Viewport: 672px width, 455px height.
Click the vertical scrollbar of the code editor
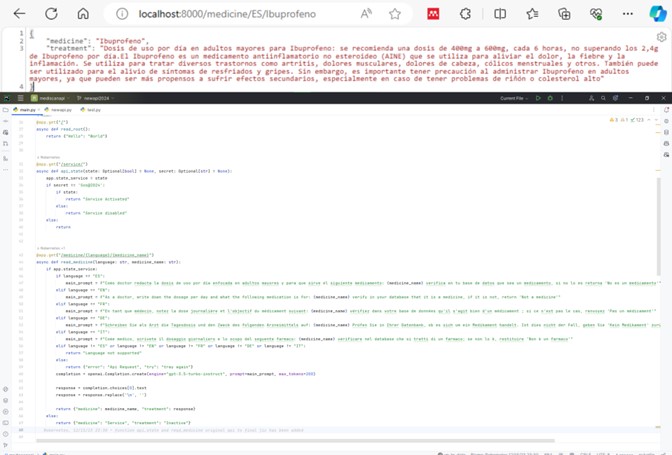pos(658,227)
